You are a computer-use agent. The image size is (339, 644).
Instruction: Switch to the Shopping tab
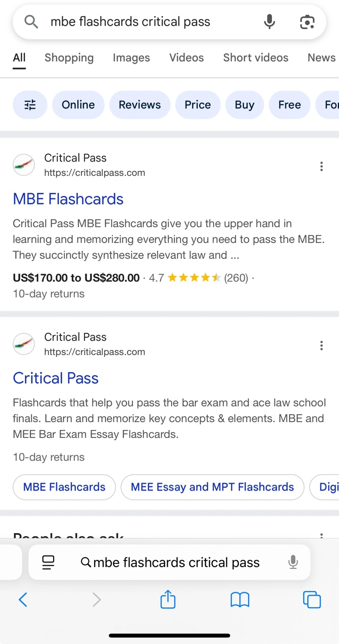pos(69,58)
